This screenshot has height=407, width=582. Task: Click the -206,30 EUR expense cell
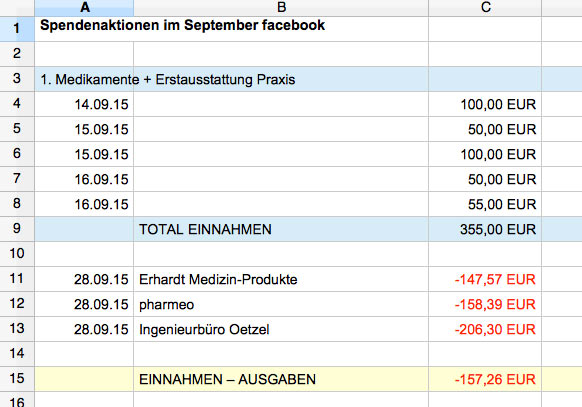(x=485, y=329)
